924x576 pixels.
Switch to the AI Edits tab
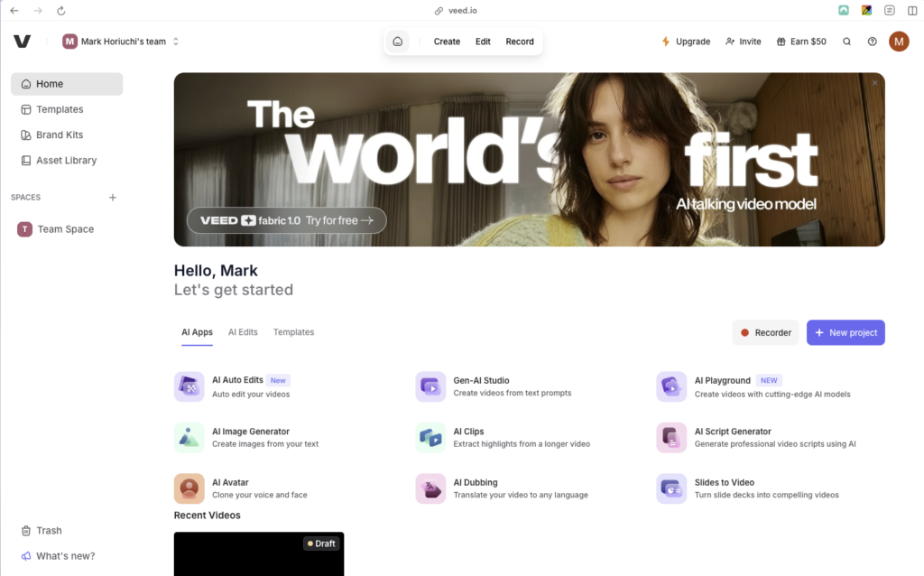242,331
